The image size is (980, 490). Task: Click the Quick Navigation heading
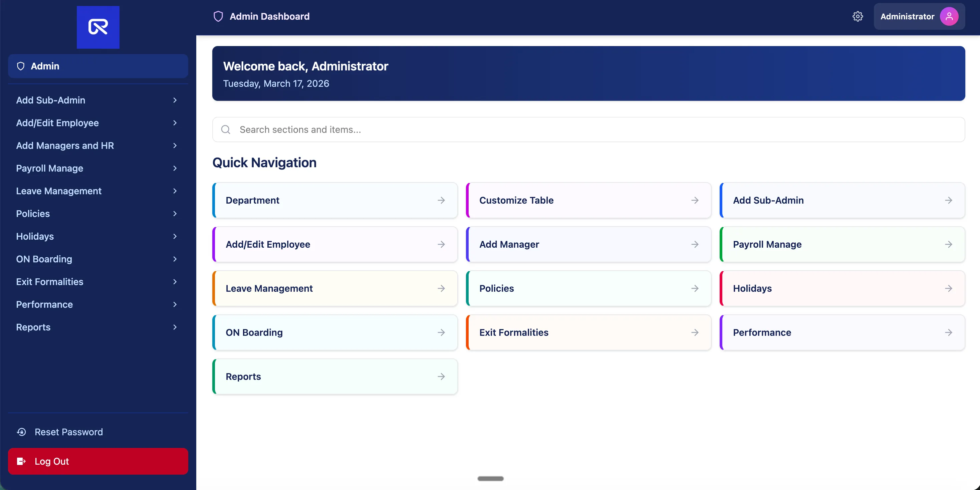coord(264,163)
